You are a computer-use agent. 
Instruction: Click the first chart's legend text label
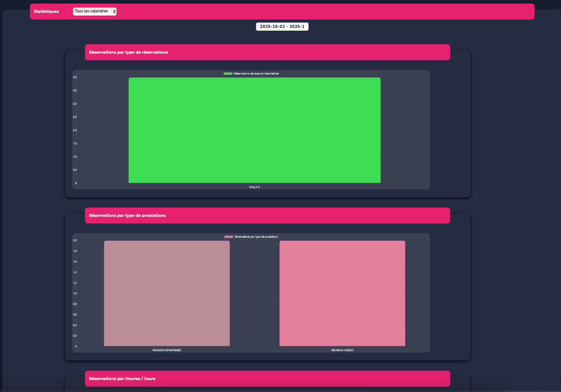coord(256,74)
